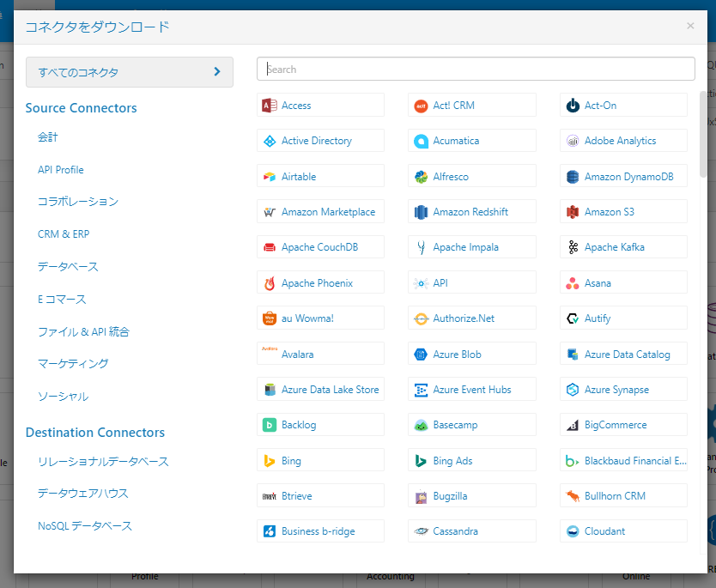The height and width of the screenshot is (588, 716).
Task: Choose the Cloudant connector
Action: tap(623, 531)
